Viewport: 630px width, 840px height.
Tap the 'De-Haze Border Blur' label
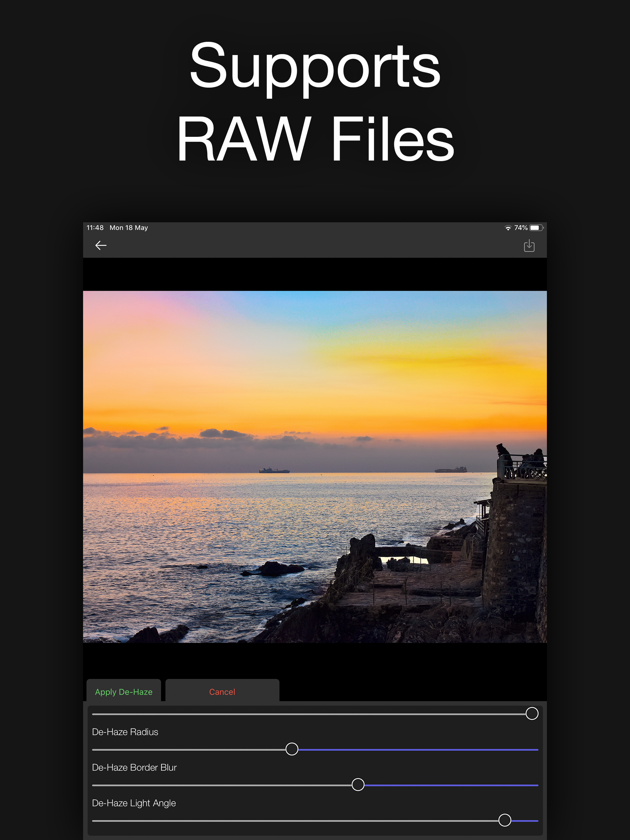pos(134,767)
